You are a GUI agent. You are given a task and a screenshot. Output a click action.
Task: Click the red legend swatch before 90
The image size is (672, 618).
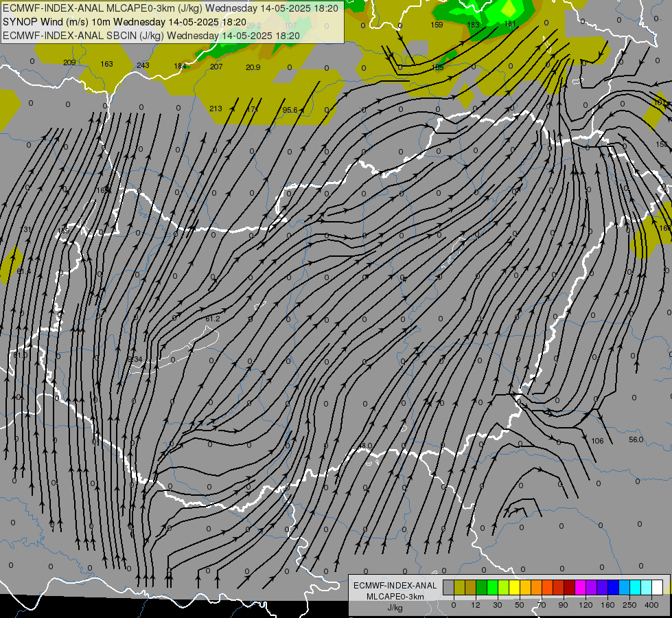coord(559,587)
